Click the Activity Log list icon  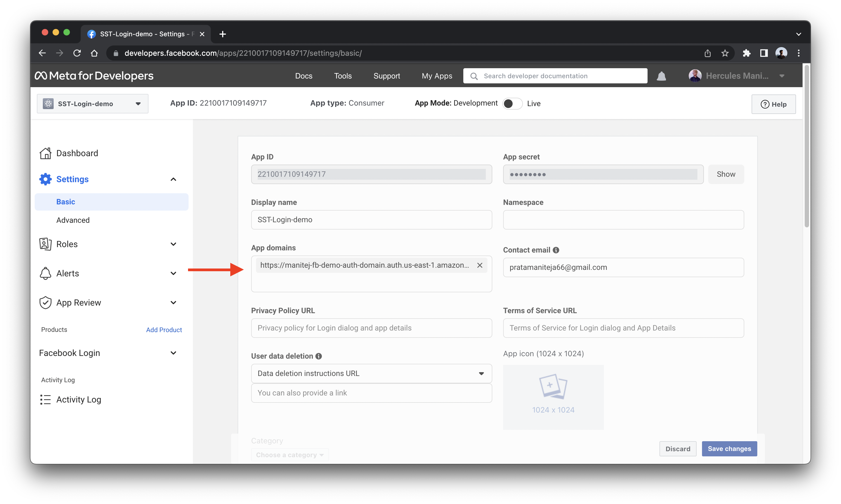tap(46, 400)
